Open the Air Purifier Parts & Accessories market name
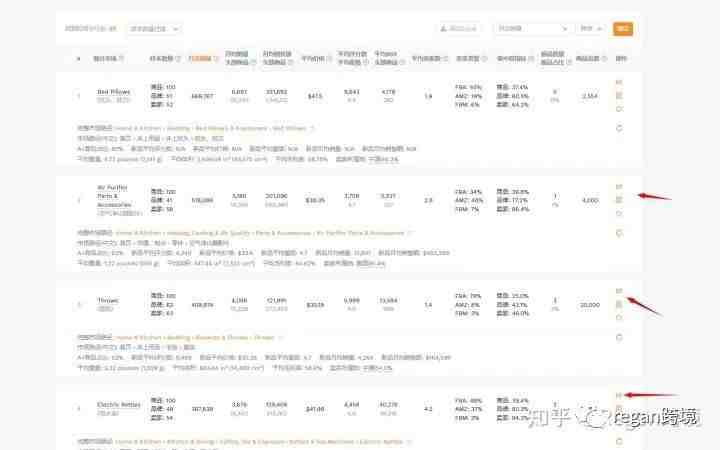 (x=114, y=196)
